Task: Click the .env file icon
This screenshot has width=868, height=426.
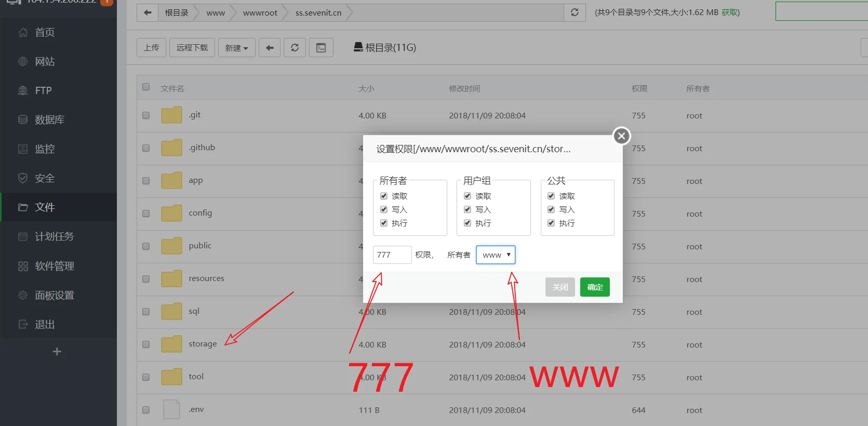Action: (x=171, y=409)
